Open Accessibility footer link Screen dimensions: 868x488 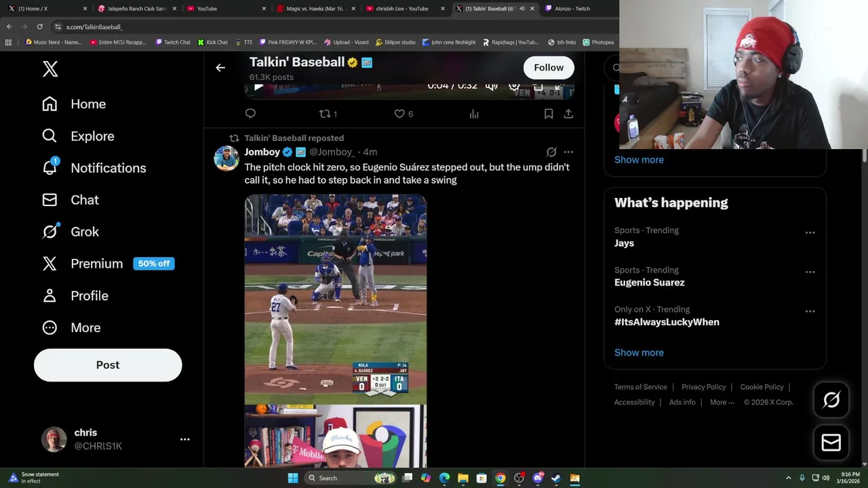[x=634, y=402]
